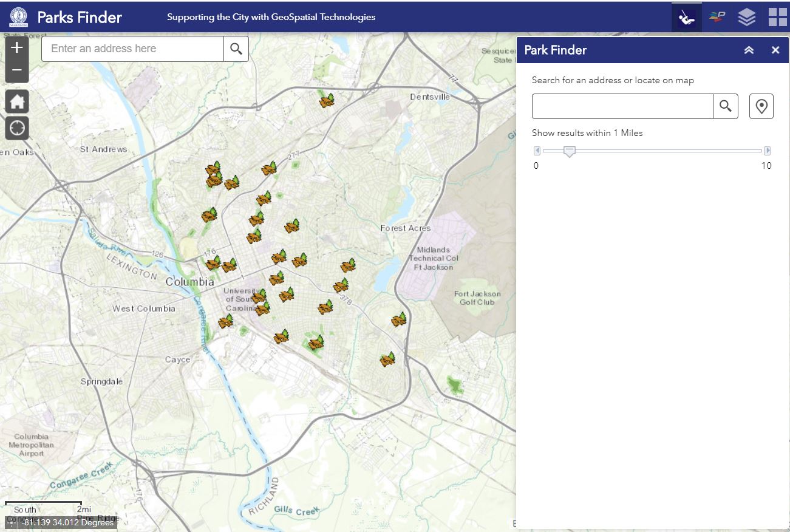Click the Park Finder panel search magnifier
790x532 pixels.
coord(726,106)
